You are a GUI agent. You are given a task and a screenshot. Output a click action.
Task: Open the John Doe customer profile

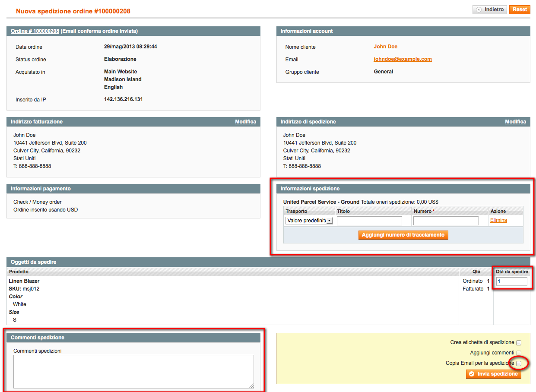pyautogui.click(x=385, y=46)
